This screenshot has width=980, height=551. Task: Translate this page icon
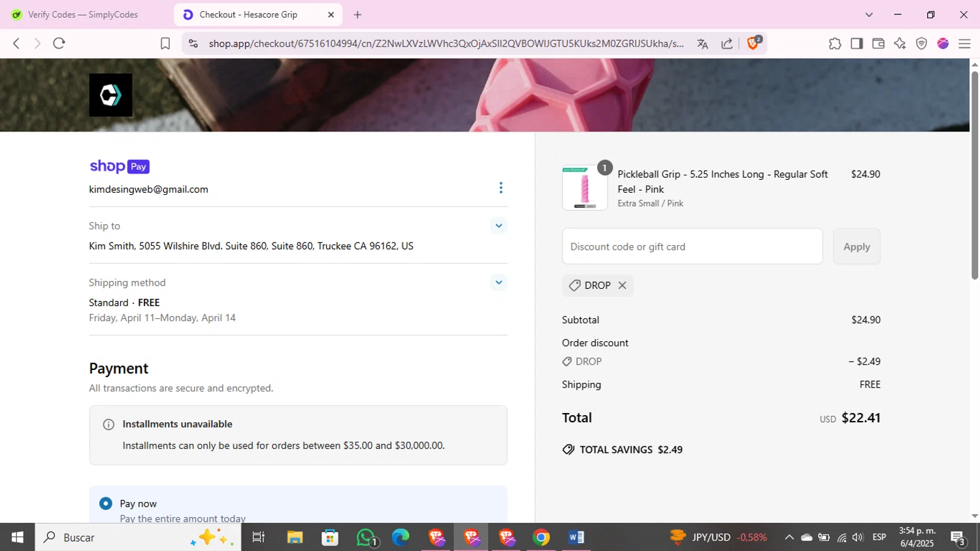[x=702, y=44]
